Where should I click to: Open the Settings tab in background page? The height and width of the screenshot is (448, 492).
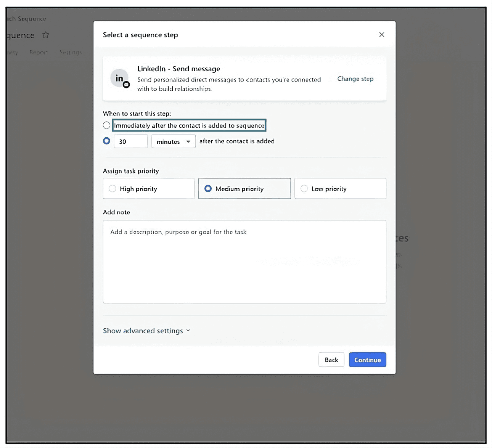coord(71,52)
